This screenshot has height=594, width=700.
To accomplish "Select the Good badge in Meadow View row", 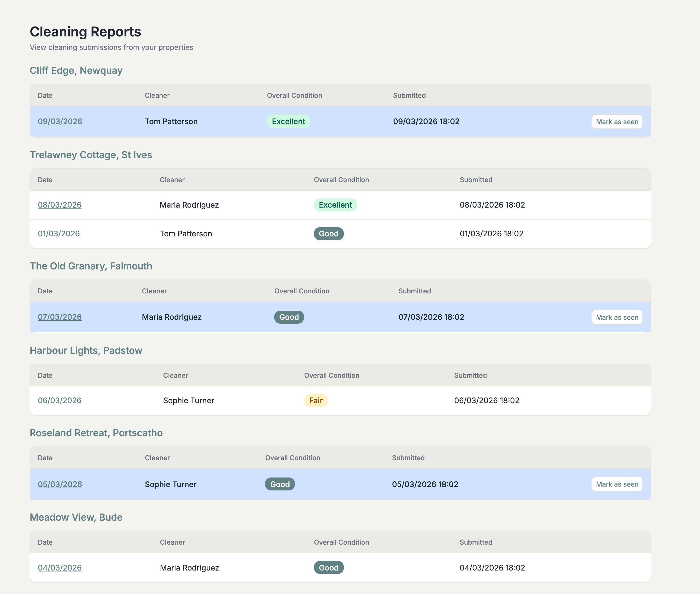I will (x=329, y=567).
